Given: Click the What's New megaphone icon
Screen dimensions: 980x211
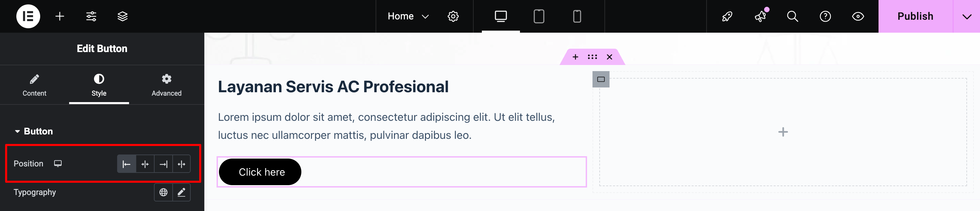Looking at the screenshot, I should [x=760, y=16].
